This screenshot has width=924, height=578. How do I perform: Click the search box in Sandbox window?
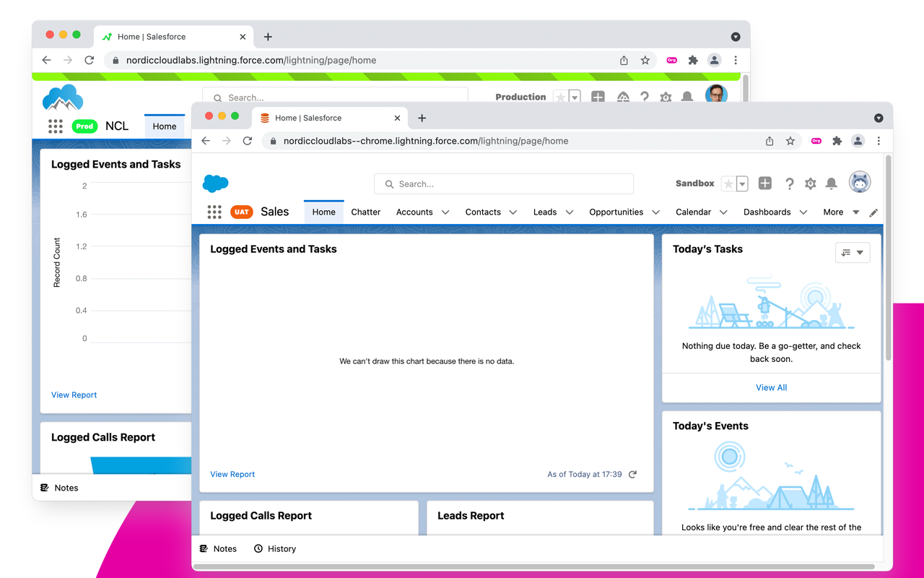[504, 184]
